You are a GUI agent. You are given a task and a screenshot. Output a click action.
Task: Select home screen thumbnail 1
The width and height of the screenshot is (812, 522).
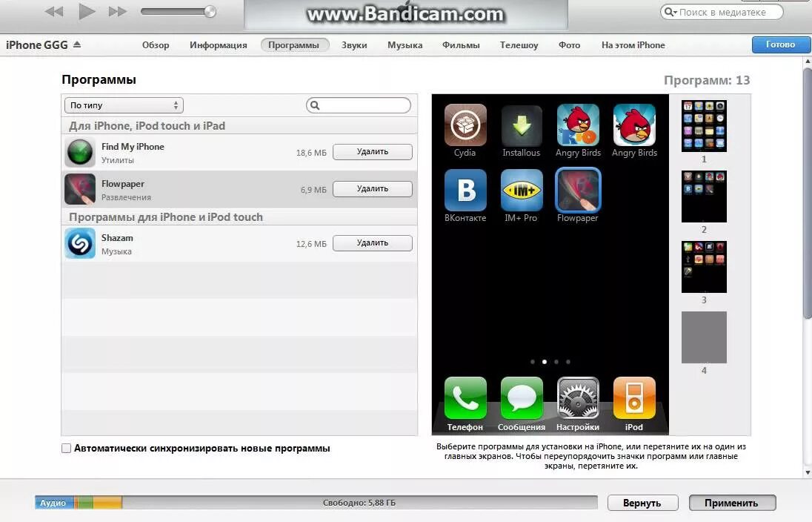(x=704, y=126)
